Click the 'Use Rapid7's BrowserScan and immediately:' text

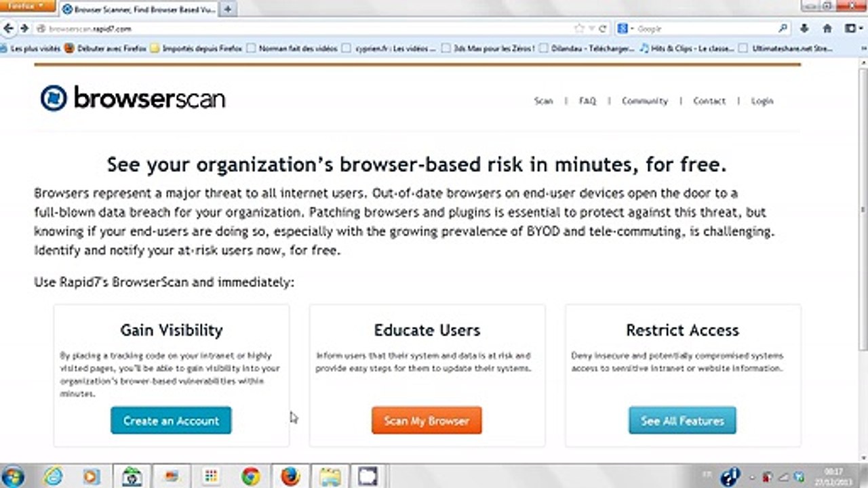[x=164, y=282]
